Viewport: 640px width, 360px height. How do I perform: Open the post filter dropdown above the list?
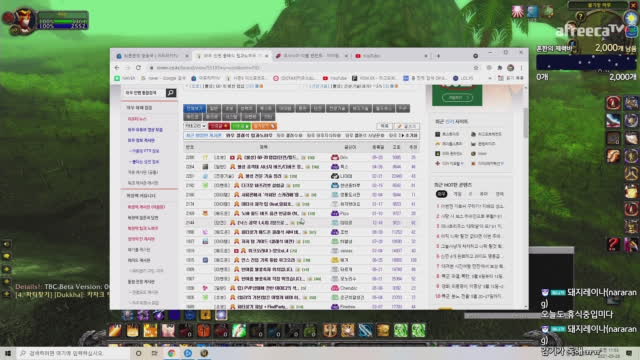click(x=195, y=126)
